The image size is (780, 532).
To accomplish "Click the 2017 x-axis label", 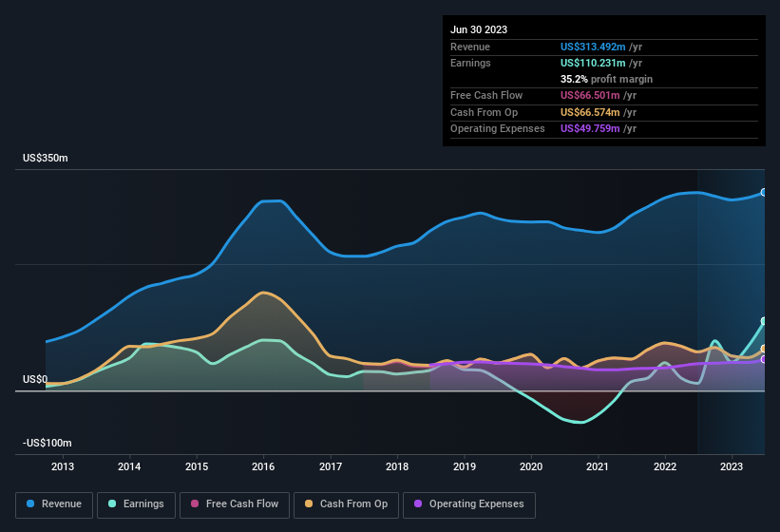I will click(331, 466).
